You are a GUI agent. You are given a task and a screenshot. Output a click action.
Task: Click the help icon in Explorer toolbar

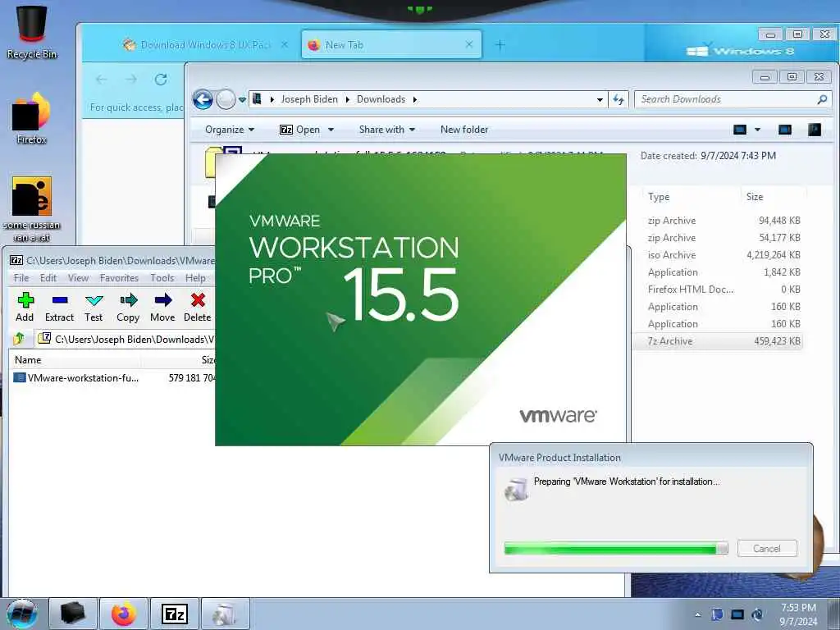click(x=815, y=130)
